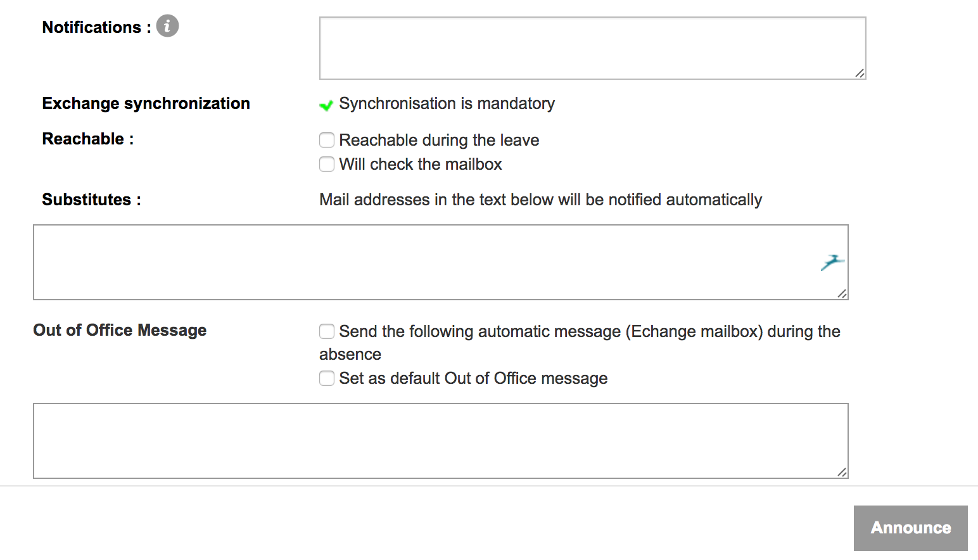
Task: Click the Substitutes textarea resize corner
Action: [842, 293]
